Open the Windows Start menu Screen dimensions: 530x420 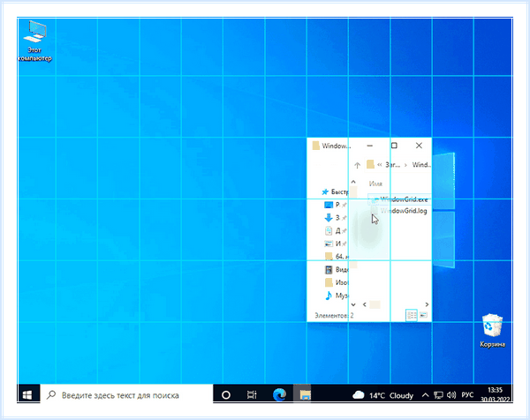point(27,395)
